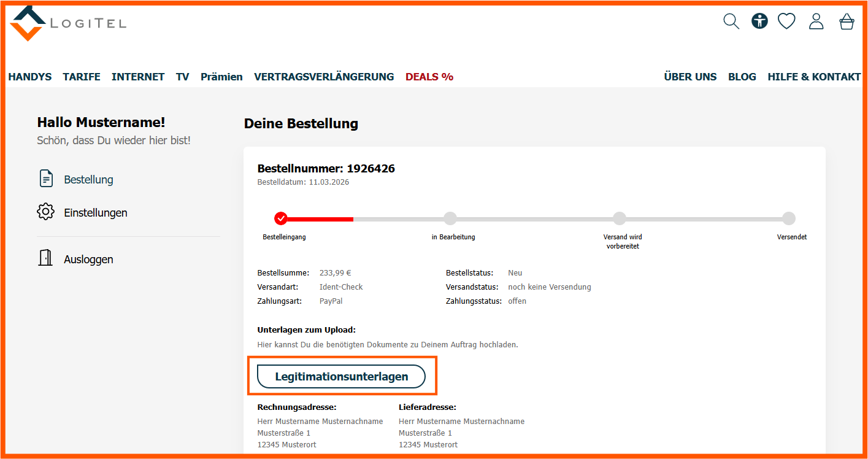Screen dimensions: 868x459
Task: Navigate to VERTRAGSVERLÄNGERUNG
Action: [x=324, y=77]
